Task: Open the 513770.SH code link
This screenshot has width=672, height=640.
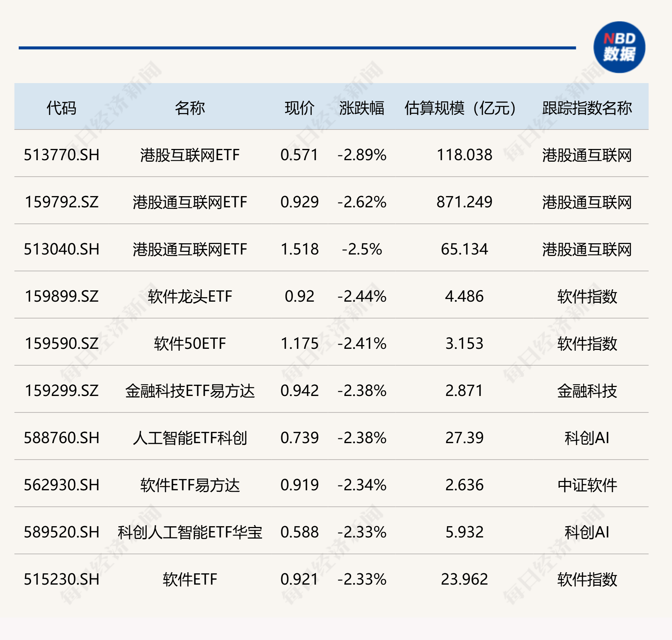Action: pyautogui.click(x=62, y=155)
